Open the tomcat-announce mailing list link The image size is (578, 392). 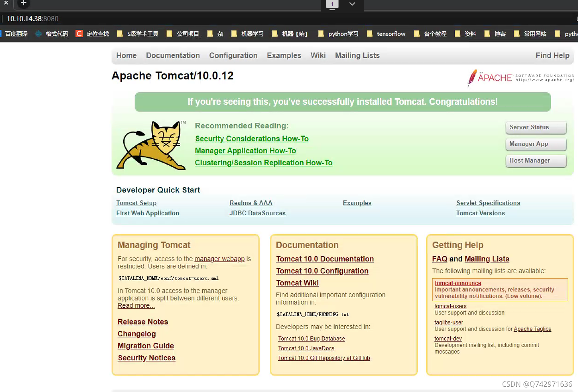(457, 283)
